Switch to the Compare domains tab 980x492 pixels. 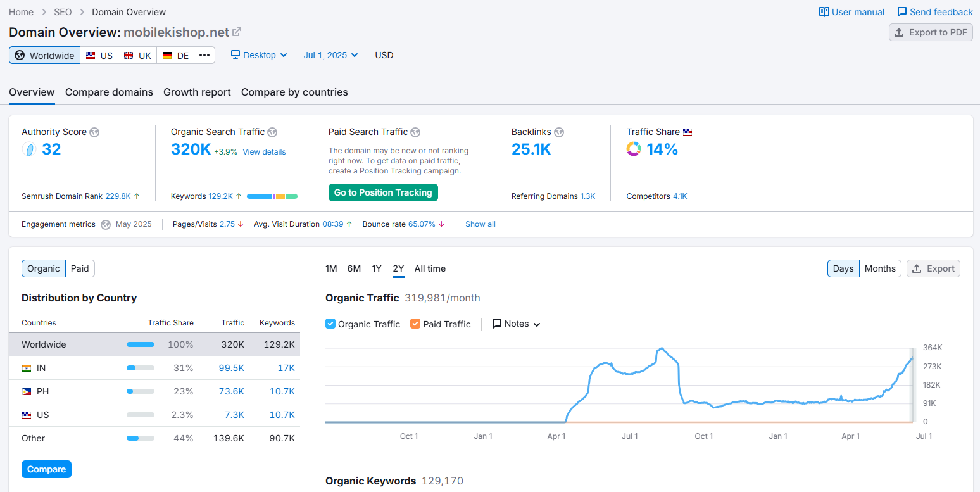[x=109, y=92]
